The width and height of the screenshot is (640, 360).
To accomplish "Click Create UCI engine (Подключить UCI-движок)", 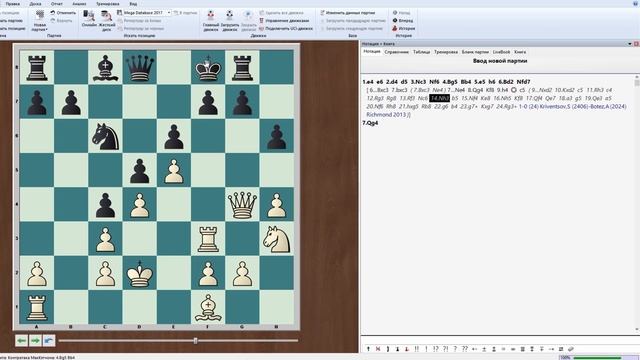I will point(286,29).
